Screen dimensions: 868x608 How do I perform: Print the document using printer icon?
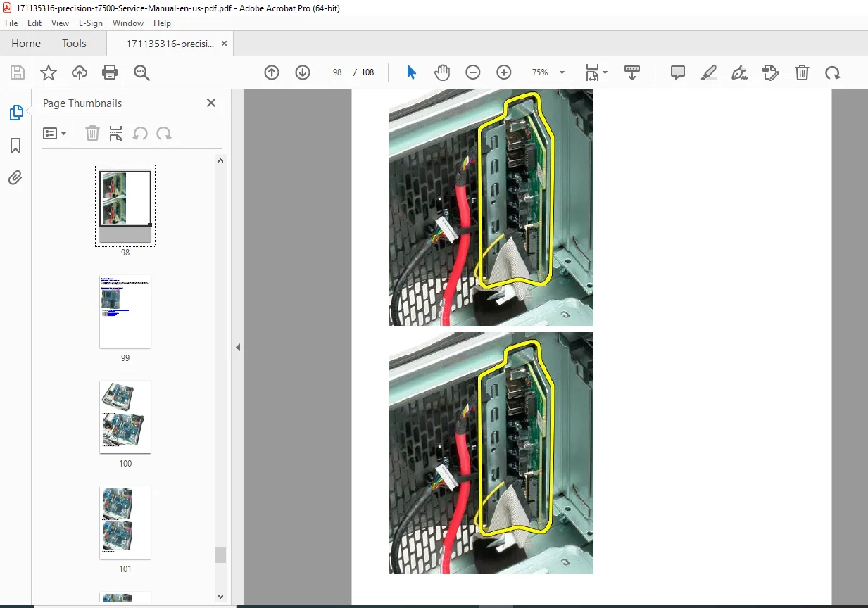(x=110, y=72)
